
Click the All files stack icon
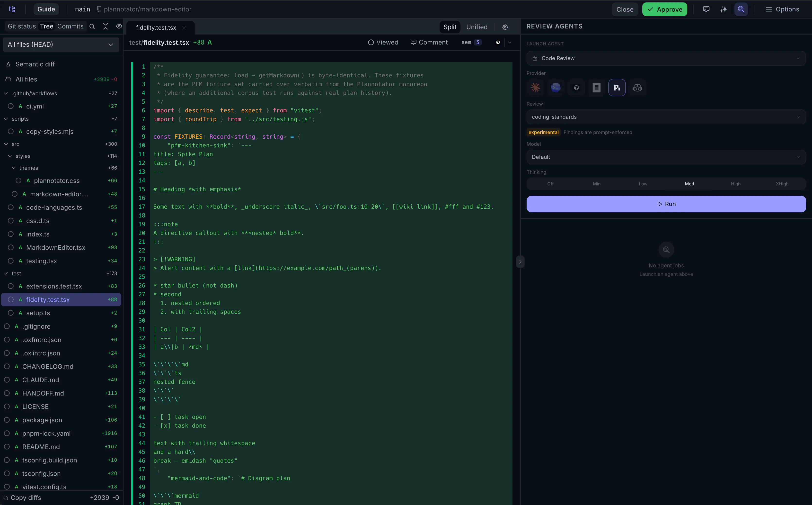click(x=8, y=79)
